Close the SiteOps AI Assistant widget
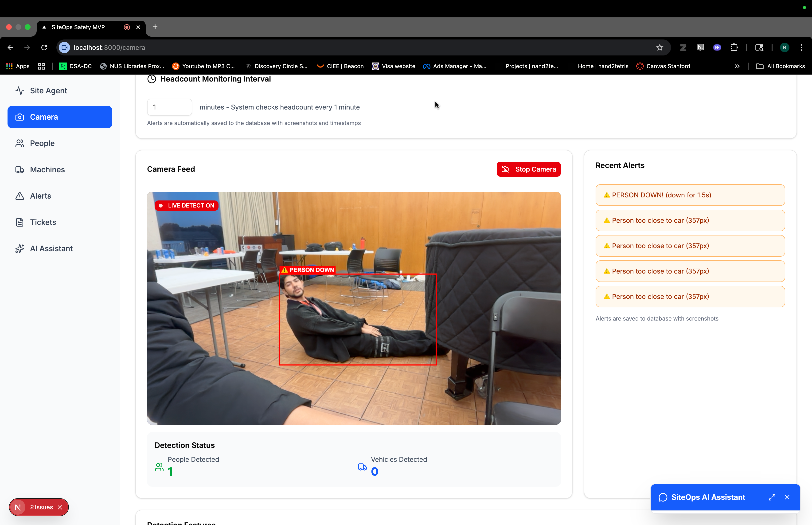This screenshot has height=525, width=812. 787,497
